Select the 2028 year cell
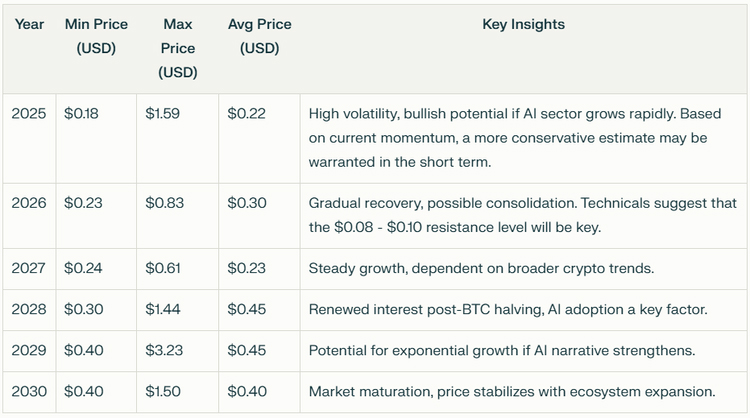750x418 pixels. (28, 309)
